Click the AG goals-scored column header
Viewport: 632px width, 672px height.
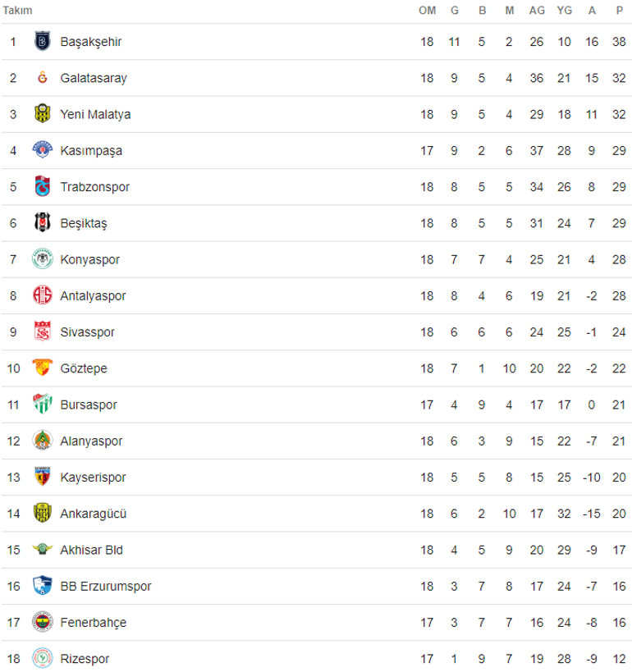point(537,11)
